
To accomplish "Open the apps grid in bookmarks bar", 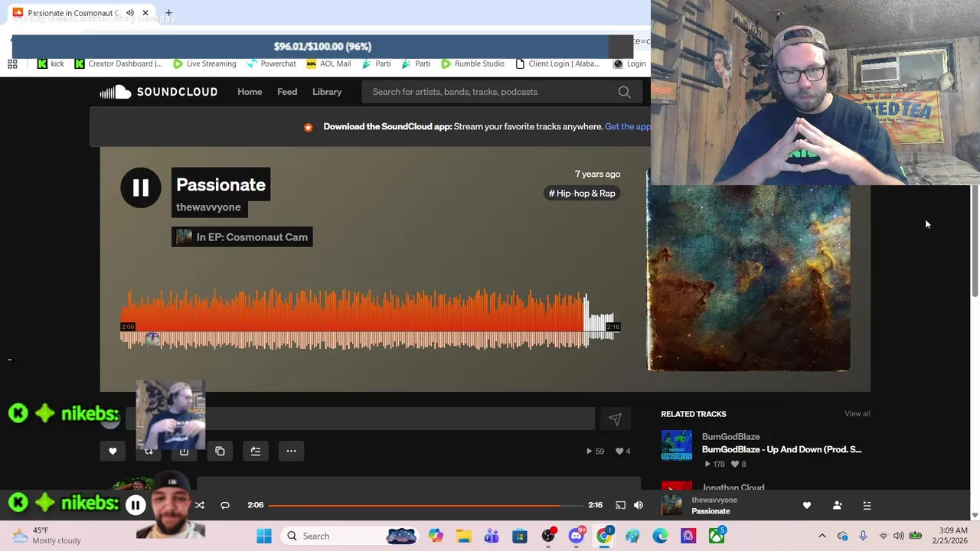I will [x=12, y=64].
